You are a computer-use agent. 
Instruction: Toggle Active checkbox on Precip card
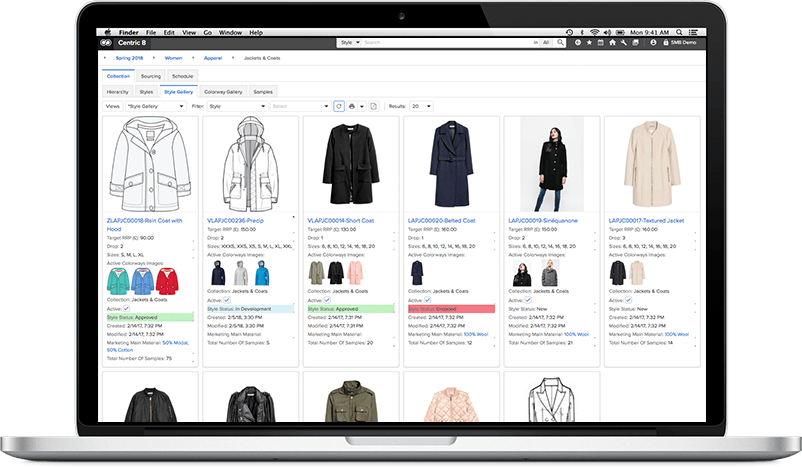click(227, 300)
